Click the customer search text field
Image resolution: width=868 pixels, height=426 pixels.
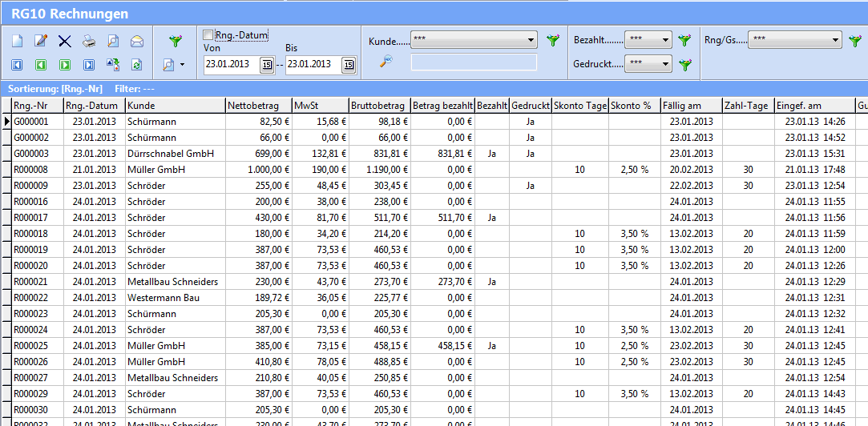point(474,62)
